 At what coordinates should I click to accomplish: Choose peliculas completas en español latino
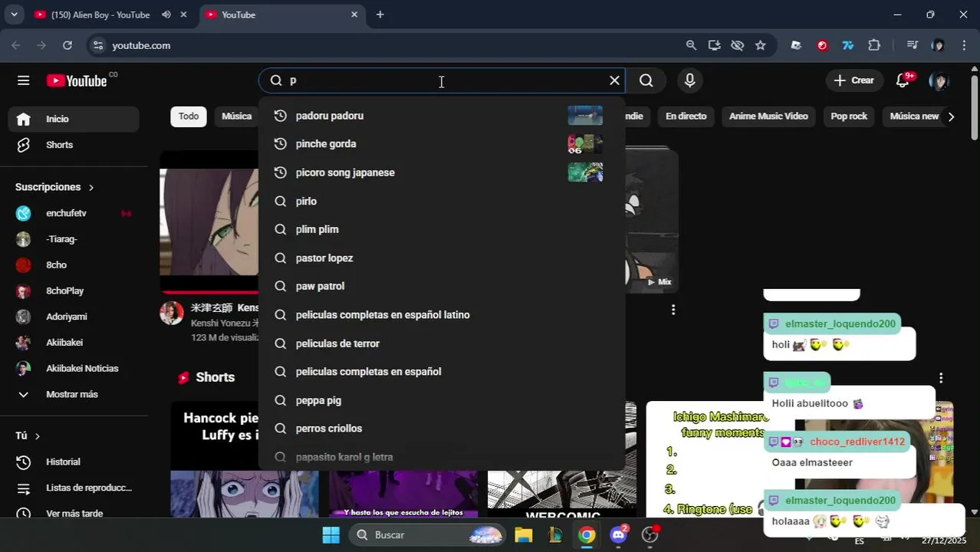tap(442, 315)
